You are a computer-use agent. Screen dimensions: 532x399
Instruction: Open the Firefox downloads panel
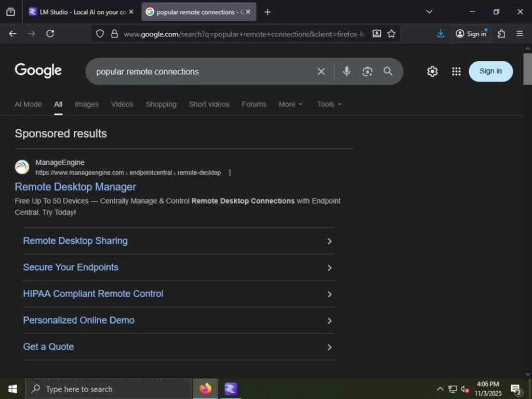(441, 34)
